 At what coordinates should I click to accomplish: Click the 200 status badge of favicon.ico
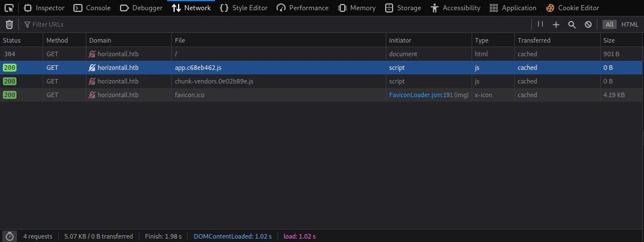10,95
